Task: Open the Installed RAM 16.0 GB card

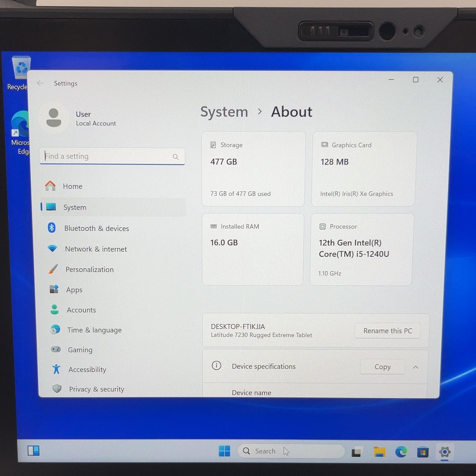Action: [253, 249]
